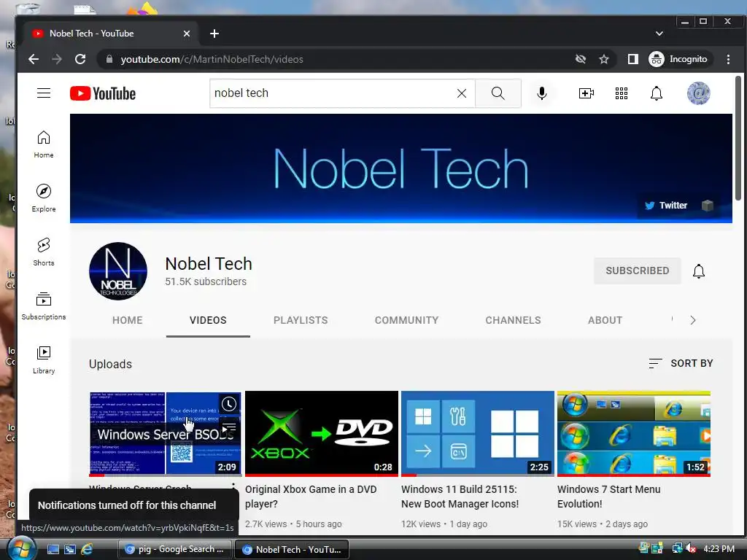Open a new tab with plus button
This screenshot has width=747, height=560.
coord(214,34)
